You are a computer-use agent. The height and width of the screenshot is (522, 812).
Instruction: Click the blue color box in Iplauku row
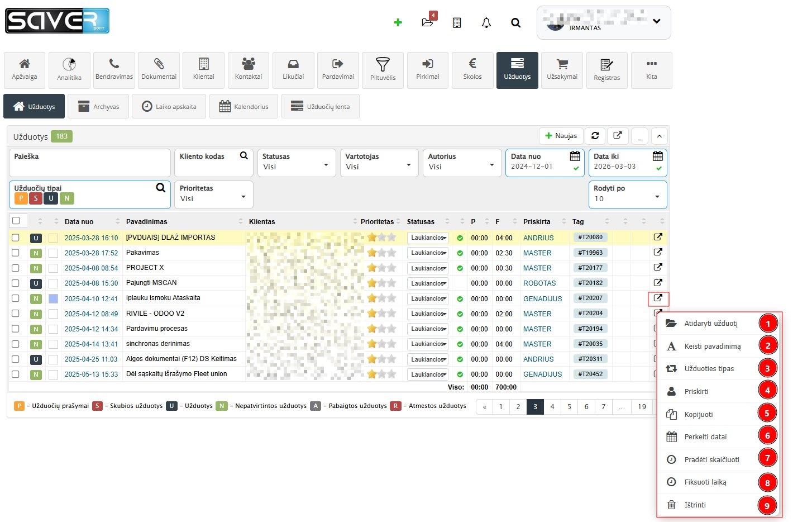(53, 298)
